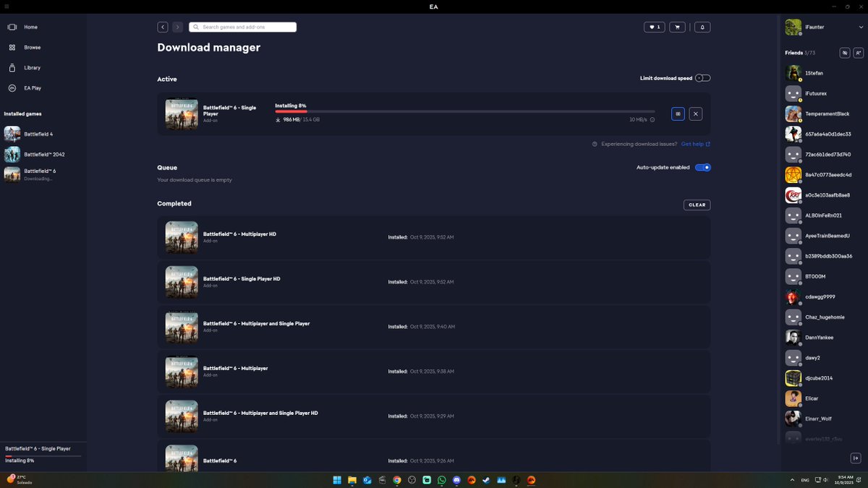Open the hamburger menu in the title bar

click(7, 7)
